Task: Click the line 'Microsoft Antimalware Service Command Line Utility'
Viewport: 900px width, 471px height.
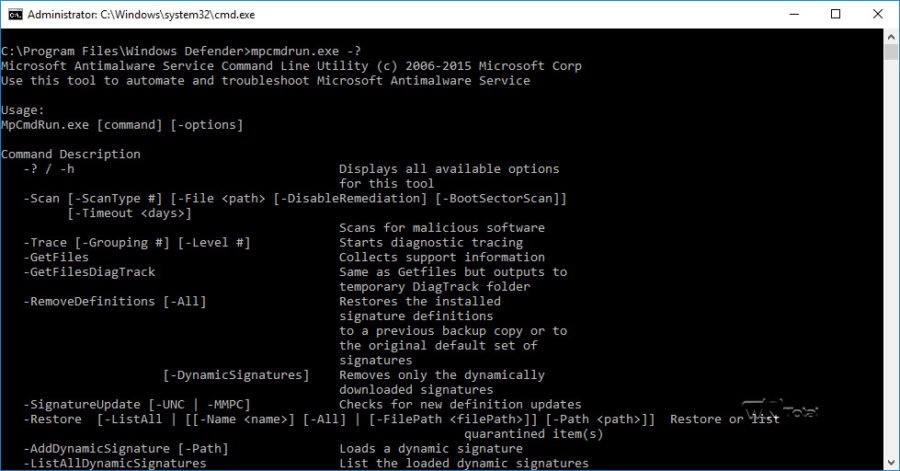Action: click(x=291, y=66)
